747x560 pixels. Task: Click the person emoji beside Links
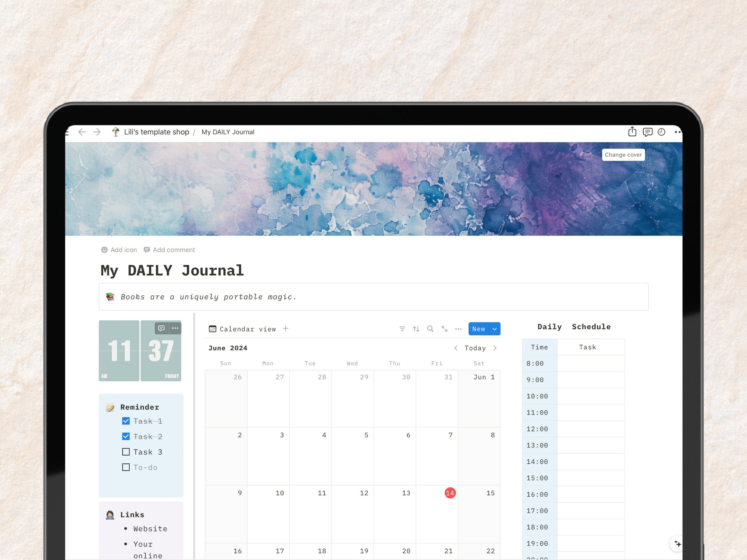[110, 515]
